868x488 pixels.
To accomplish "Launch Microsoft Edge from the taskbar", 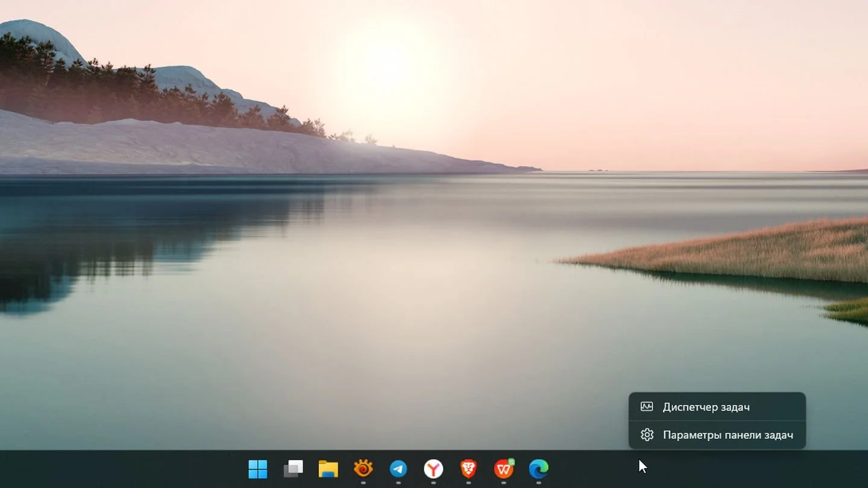I will pyautogui.click(x=538, y=468).
